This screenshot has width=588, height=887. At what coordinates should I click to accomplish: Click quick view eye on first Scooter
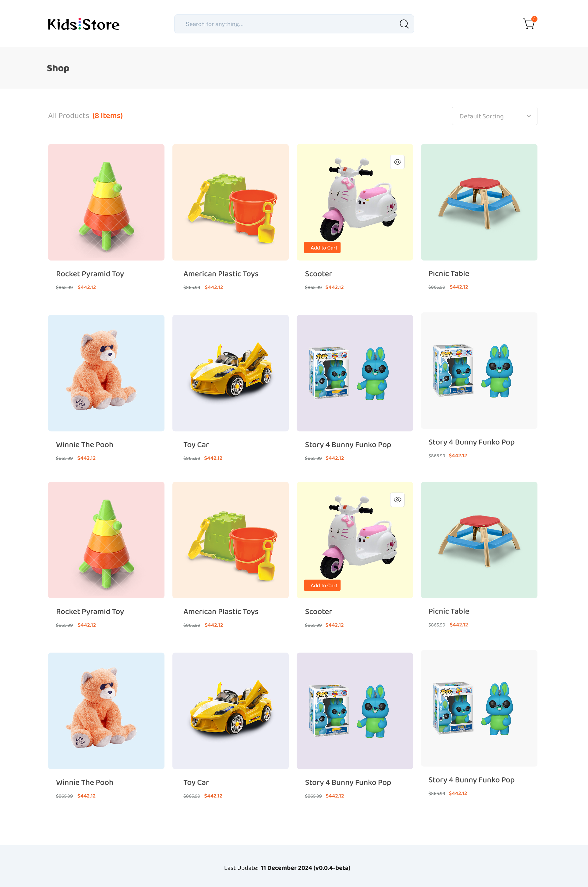[398, 162]
